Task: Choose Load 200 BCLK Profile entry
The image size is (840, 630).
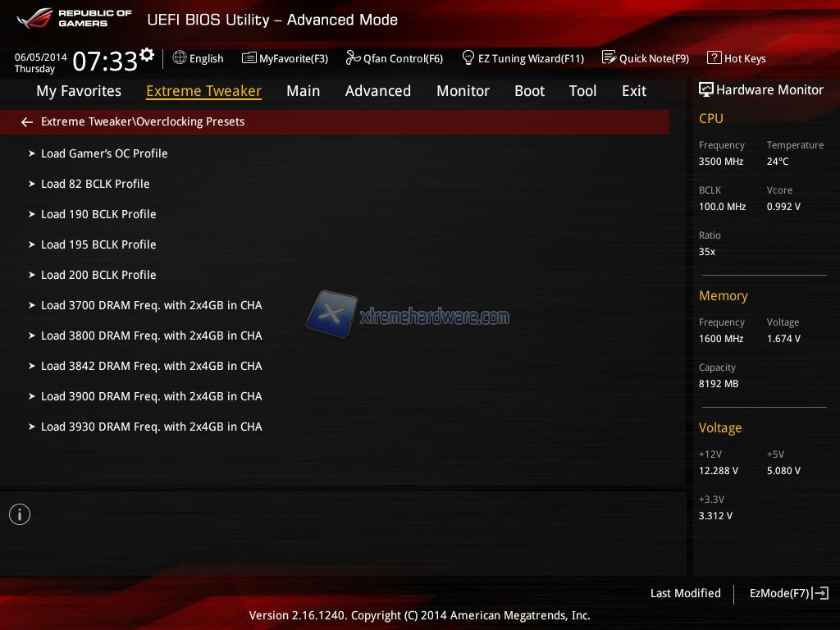Action: [x=98, y=275]
